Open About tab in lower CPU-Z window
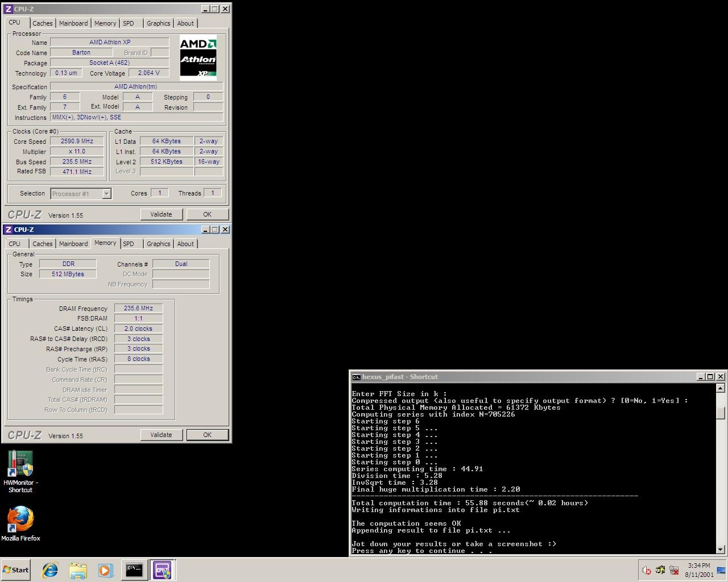Screen dimensions: 728x582 pyautogui.click(x=185, y=244)
